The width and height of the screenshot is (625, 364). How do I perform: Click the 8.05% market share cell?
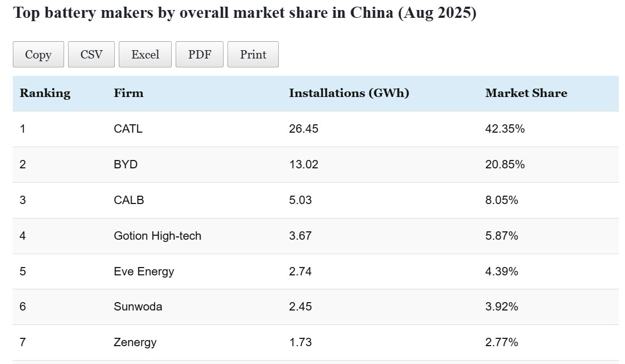click(x=501, y=200)
